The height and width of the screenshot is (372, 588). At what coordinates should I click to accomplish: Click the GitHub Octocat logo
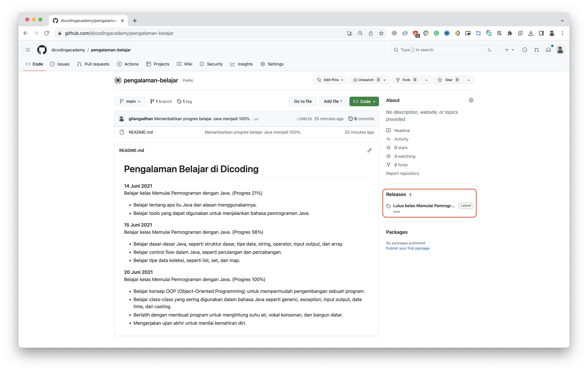pyautogui.click(x=42, y=50)
